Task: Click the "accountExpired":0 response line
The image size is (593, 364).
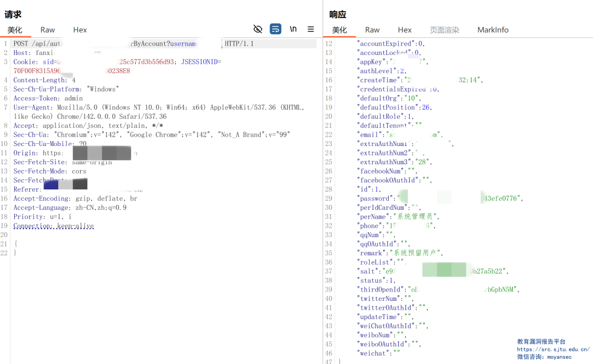Action: pyautogui.click(x=391, y=44)
